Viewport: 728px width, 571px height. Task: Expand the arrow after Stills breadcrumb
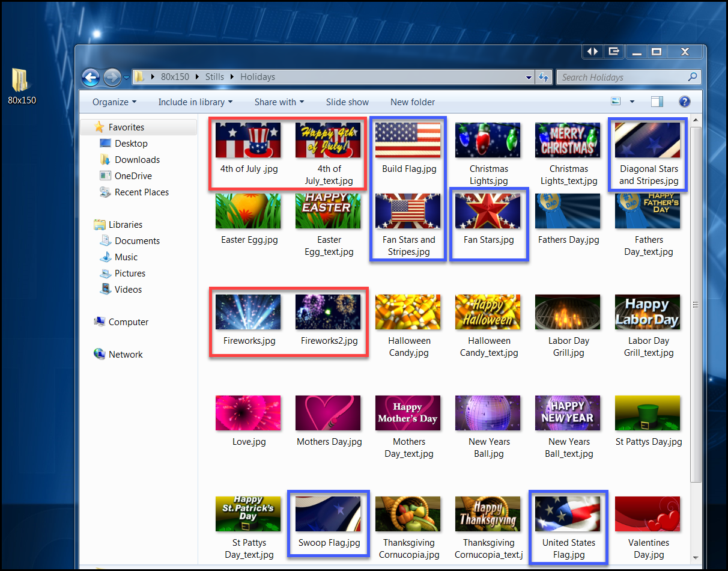click(x=232, y=77)
